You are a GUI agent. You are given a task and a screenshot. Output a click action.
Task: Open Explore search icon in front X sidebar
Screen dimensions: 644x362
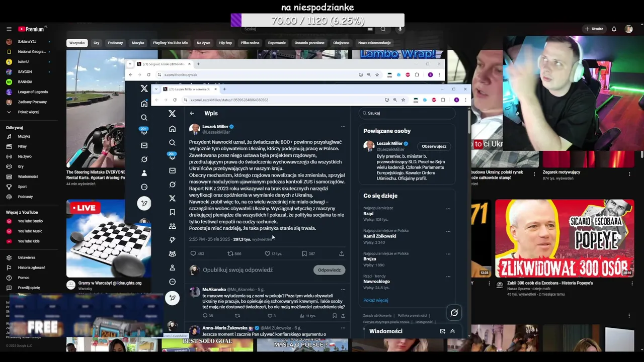[172, 143]
